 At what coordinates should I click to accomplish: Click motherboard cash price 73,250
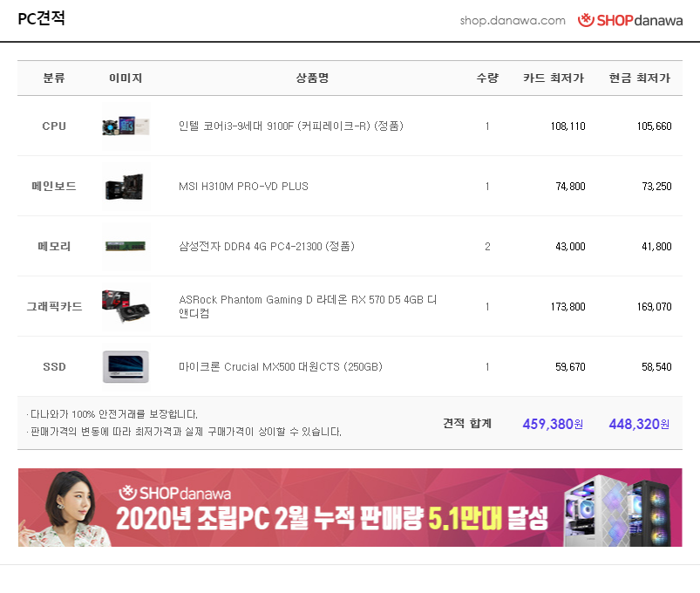(x=656, y=187)
